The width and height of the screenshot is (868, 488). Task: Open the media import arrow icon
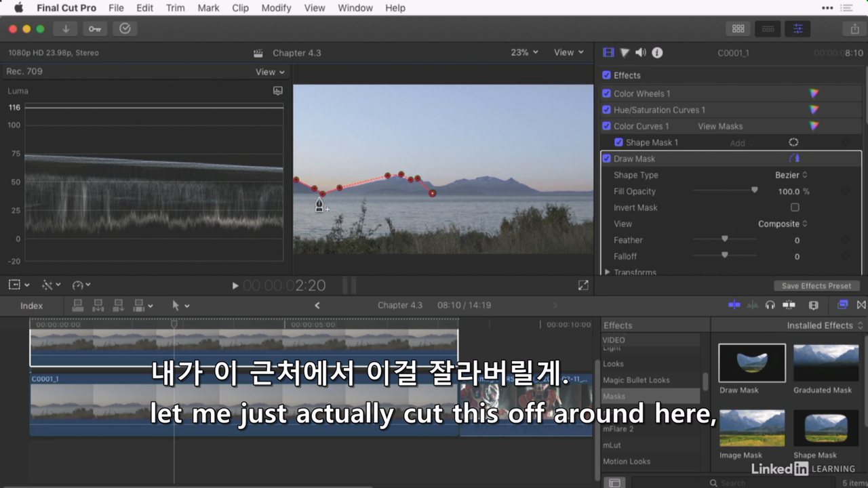[x=66, y=28]
